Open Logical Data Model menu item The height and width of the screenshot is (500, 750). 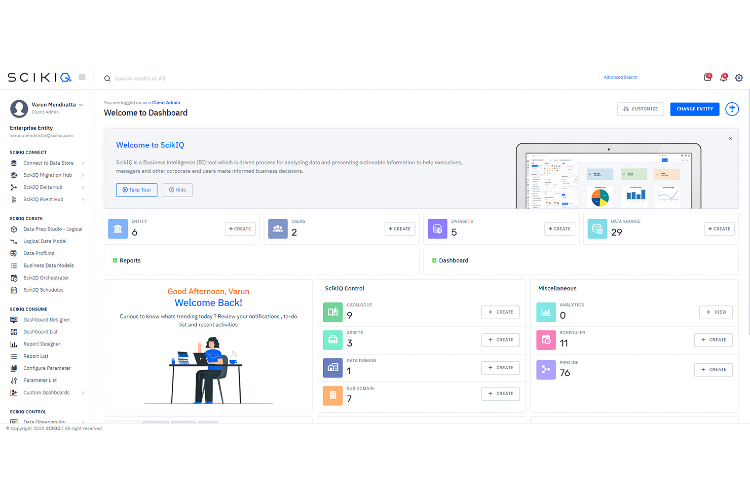pos(45,241)
